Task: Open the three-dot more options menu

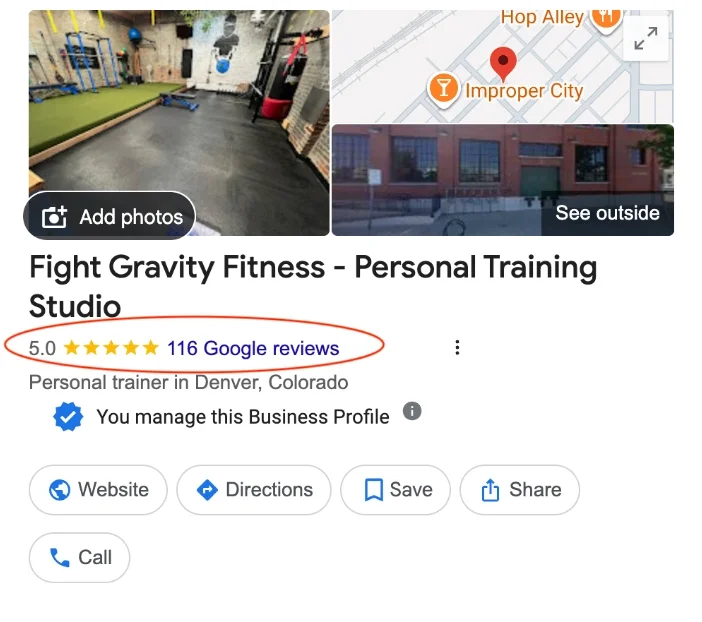Action: click(x=457, y=347)
